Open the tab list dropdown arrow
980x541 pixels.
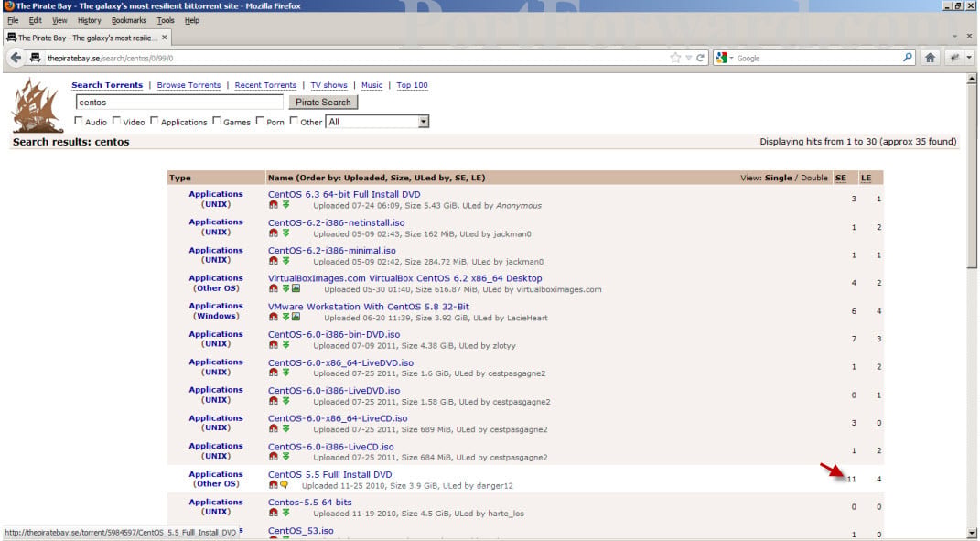(954, 37)
